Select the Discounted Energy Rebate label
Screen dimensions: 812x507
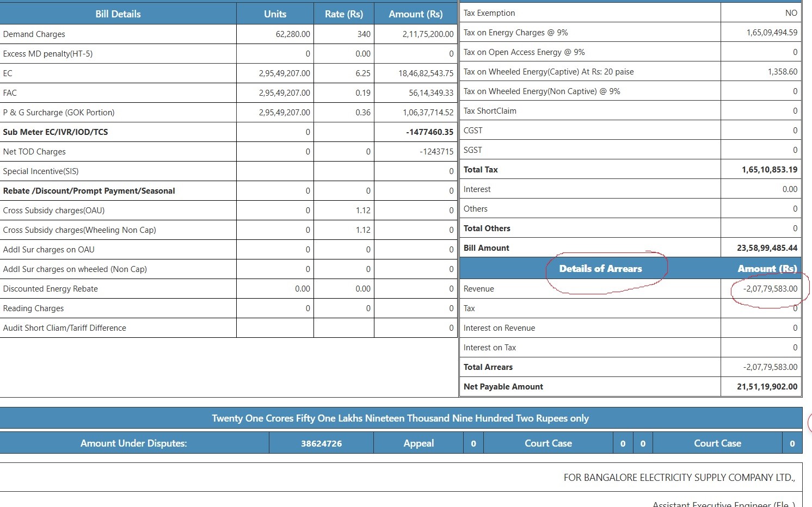[51, 289]
